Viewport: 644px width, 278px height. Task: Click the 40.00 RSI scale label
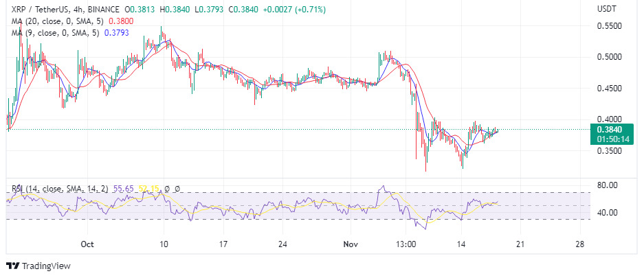pyautogui.click(x=608, y=213)
